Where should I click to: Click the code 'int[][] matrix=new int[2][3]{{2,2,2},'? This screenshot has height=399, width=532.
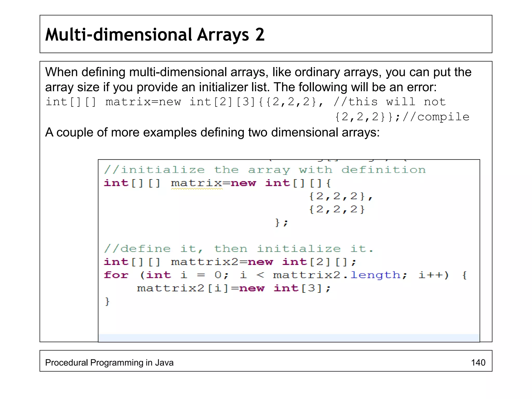click(185, 102)
